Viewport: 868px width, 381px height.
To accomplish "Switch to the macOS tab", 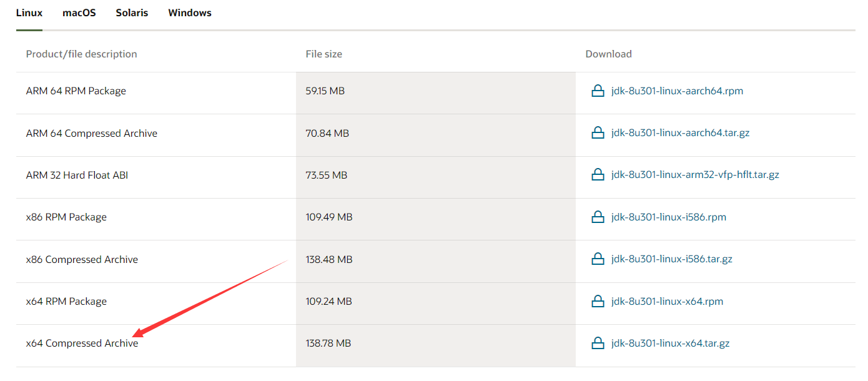I will 79,12.
